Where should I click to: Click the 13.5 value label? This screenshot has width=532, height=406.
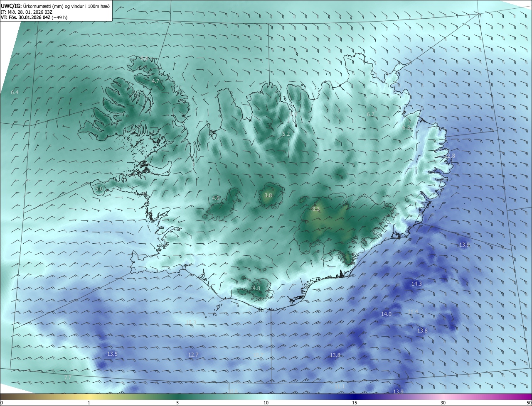coord(112,354)
